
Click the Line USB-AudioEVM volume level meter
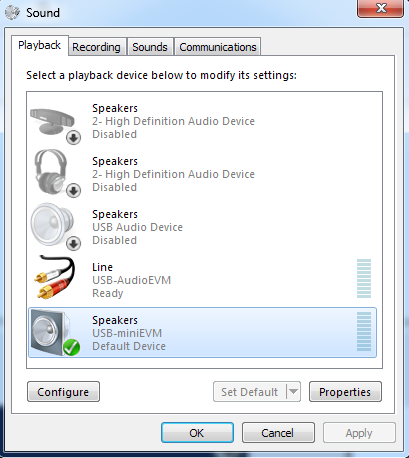pyautogui.click(x=364, y=278)
